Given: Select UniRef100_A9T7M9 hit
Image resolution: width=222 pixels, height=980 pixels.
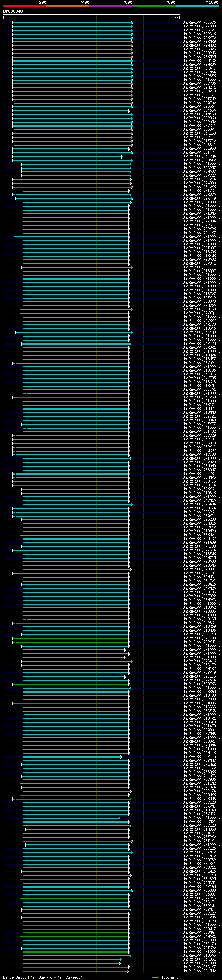Looking at the screenshot, I should pyautogui.click(x=199, y=99).
